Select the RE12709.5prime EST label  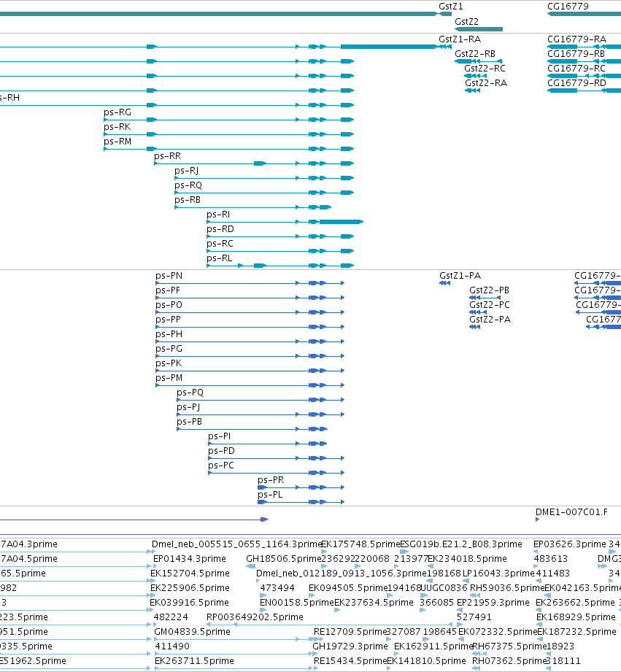(x=350, y=632)
